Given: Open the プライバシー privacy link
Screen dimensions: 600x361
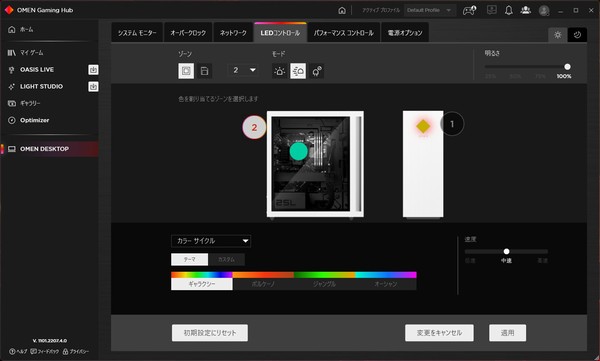Looking at the screenshot, I should [x=76, y=351].
